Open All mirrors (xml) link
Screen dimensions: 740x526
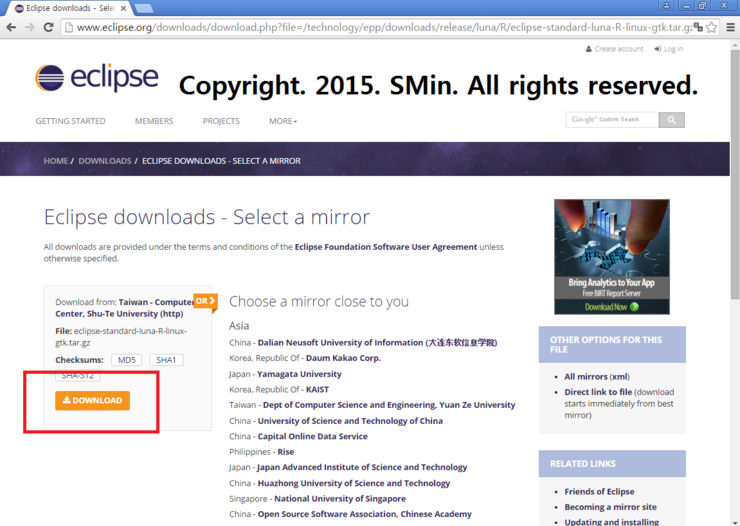(x=597, y=376)
